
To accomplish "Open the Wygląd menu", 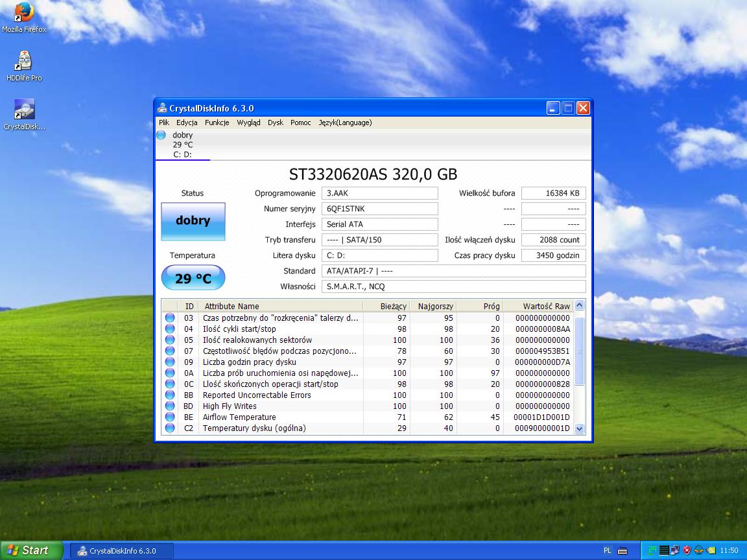I will (x=249, y=122).
